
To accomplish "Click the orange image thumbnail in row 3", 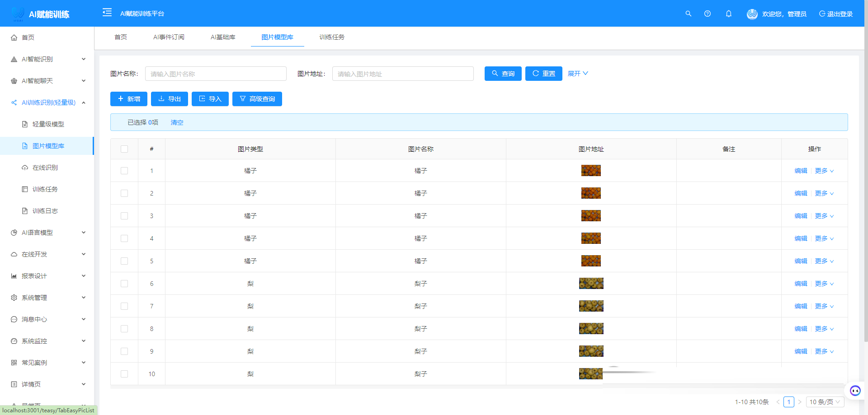I will (591, 216).
